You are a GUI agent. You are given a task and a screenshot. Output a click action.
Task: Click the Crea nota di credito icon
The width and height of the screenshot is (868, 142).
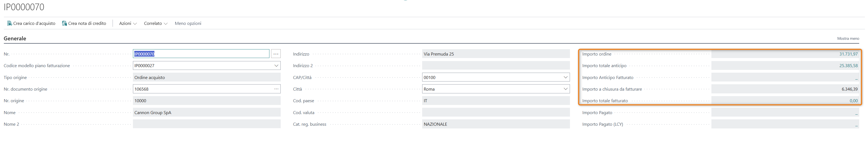tap(64, 23)
